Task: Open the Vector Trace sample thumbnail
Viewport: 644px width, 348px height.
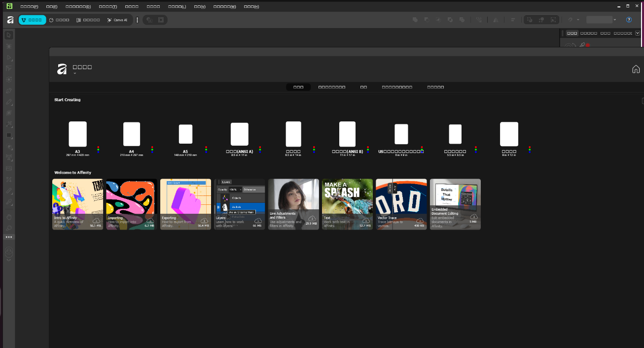Action: pos(401,204)
